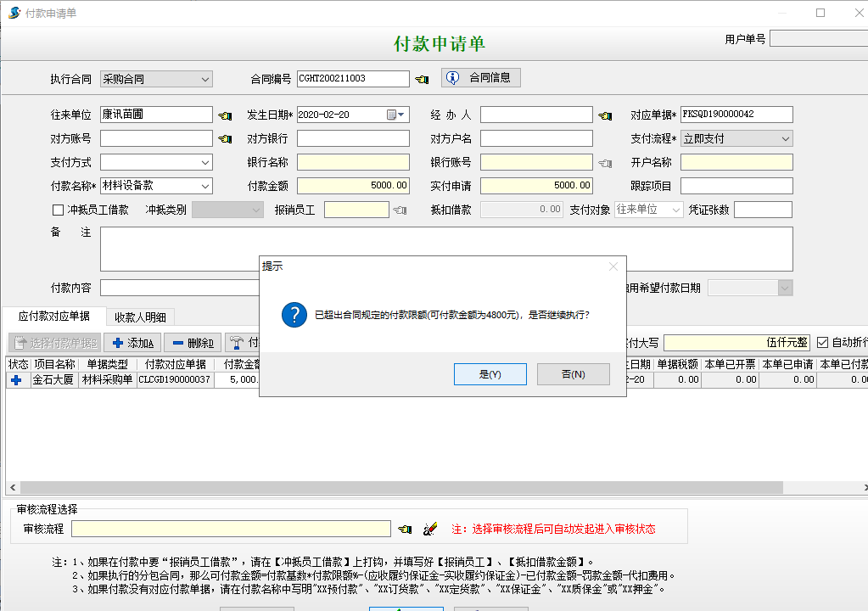Click lookup hand icon next to 对方账号
This screenshot has width=868, height=611.
point(225,139)
